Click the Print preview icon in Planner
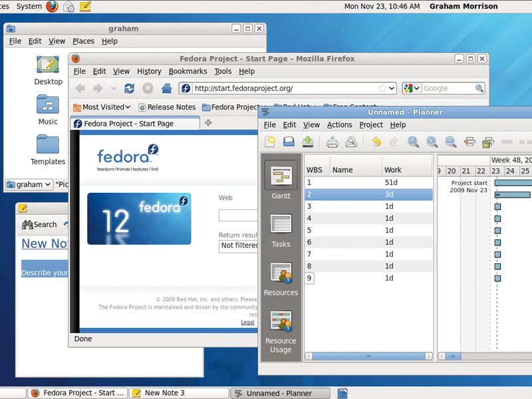 pyautogui.click(x=351, y=142)
